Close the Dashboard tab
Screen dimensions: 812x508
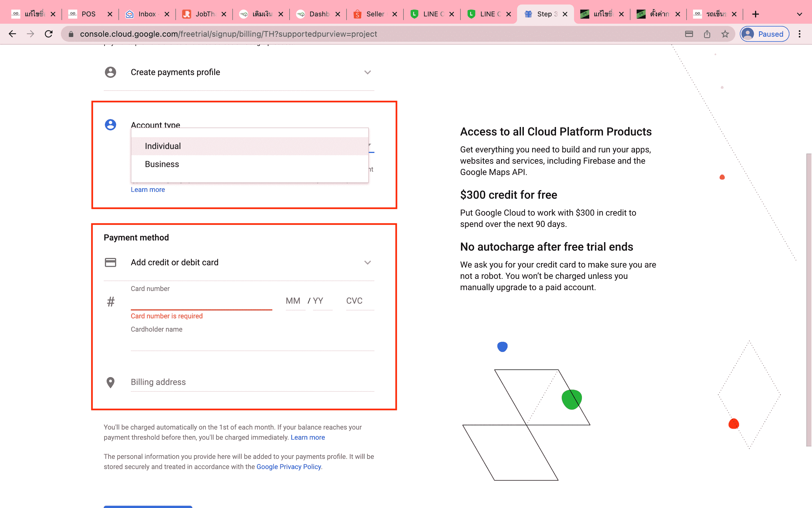pyautogui.click(x=337, y=14)
